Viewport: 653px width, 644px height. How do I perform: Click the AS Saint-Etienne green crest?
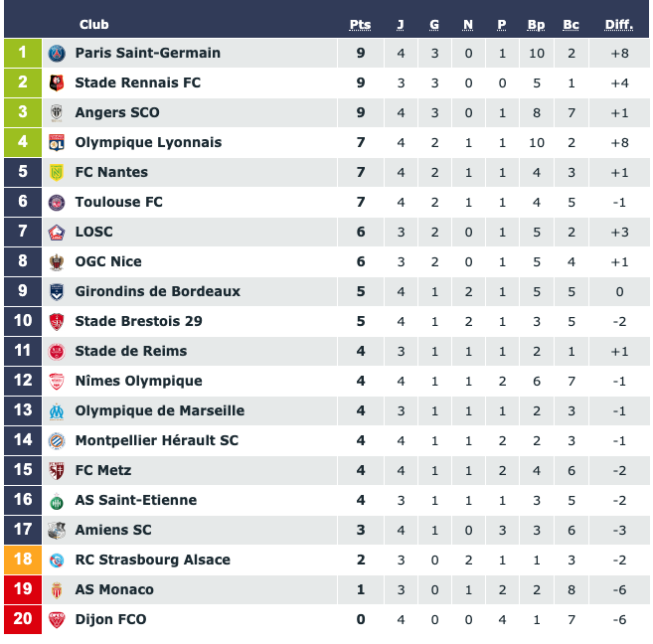coord(57,500)
